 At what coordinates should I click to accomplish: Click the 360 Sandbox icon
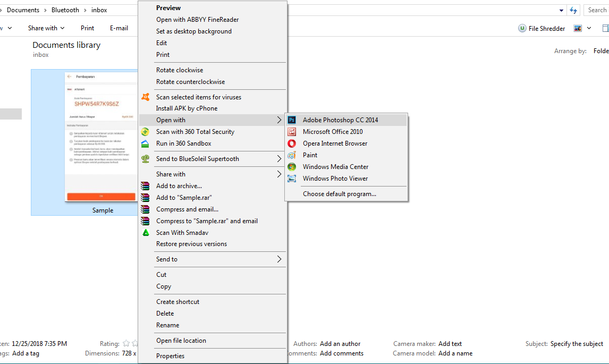pos(145,143)
